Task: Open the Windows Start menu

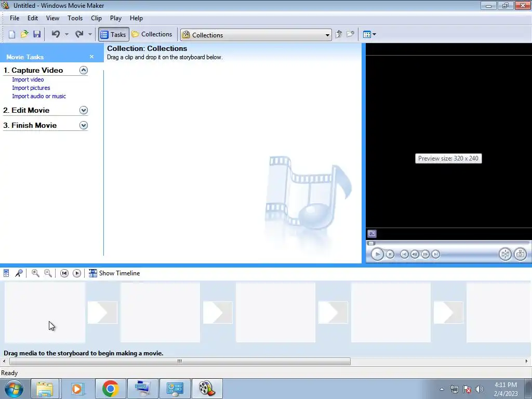Action: click(14, 389)
